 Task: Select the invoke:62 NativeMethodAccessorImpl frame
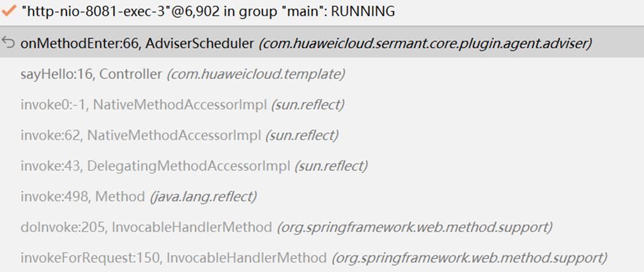(141, 135)
